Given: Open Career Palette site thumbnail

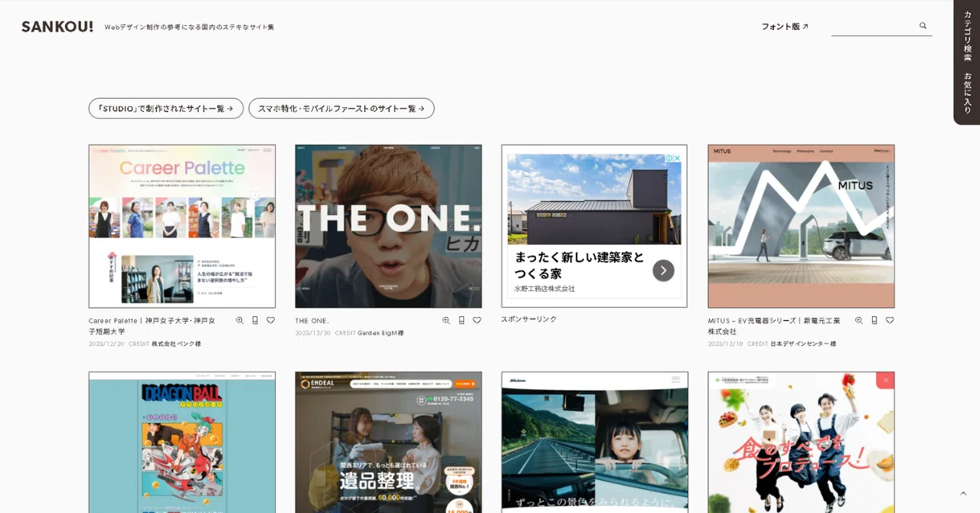Looking at the screenshot, I should 182,227.
